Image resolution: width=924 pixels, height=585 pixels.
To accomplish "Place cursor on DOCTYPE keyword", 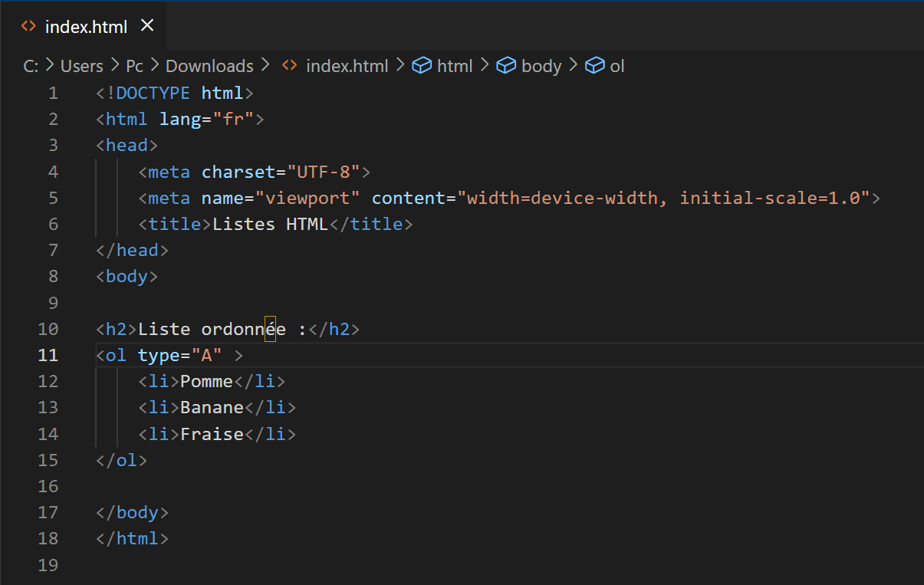I will [153, 94].
